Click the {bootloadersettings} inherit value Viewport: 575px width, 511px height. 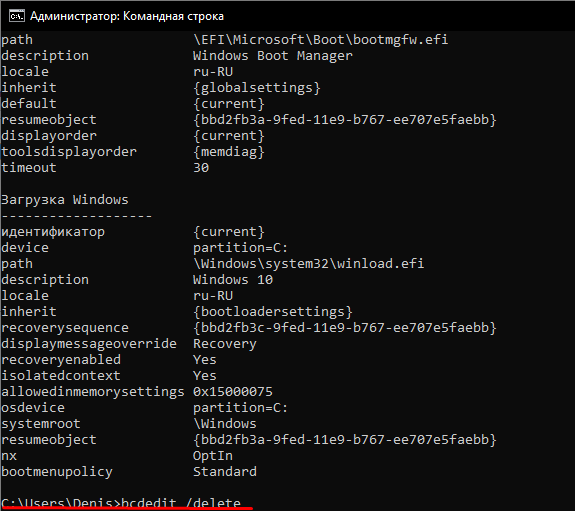coord(273,311)
